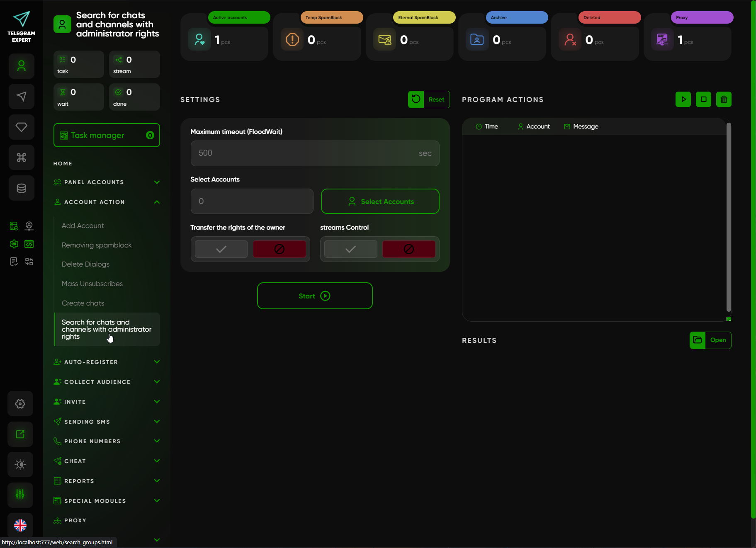
Task: Click the Maximum timeout FloodWait input field
Action: click(307, 153)
